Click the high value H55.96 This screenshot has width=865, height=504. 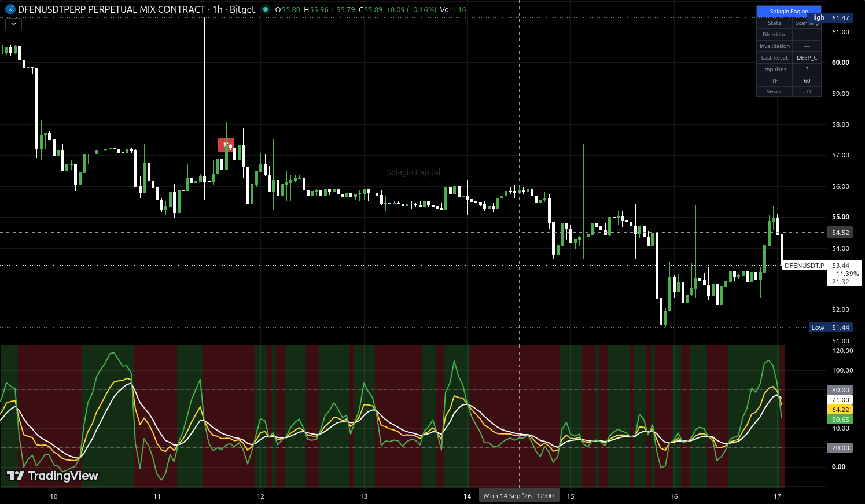[316, 10]
